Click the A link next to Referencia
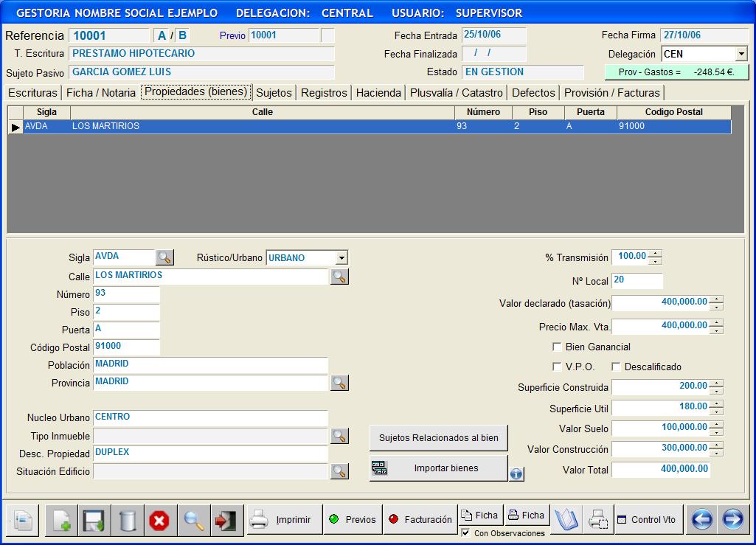The height and width of the screenshot is (545, 756). [162, 35]
